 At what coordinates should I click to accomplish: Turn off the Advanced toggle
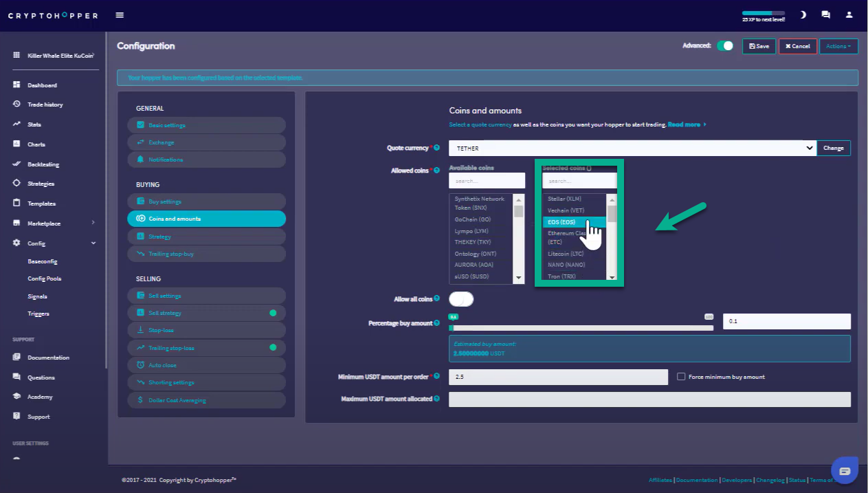pyautogui.click(x=724, y=46)
